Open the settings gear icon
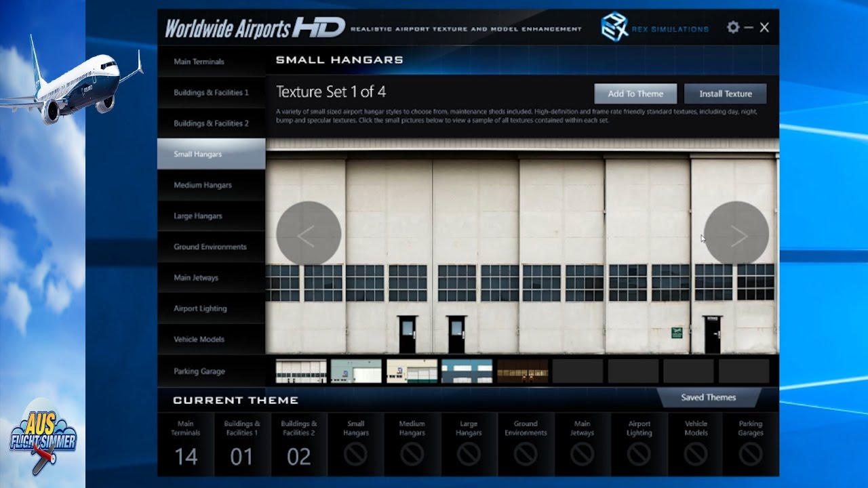The width and height of the screenshot is (868, 488). coord(733,27)
